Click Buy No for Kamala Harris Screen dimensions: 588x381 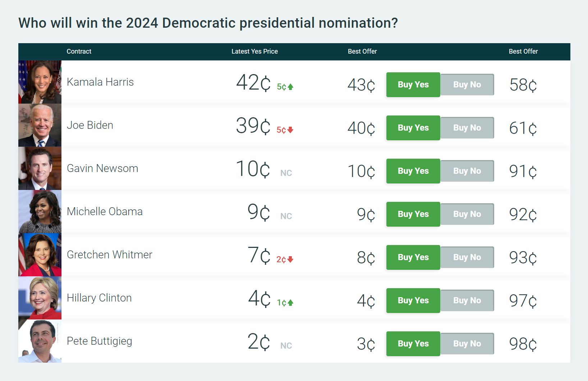(x=467, y=85)
